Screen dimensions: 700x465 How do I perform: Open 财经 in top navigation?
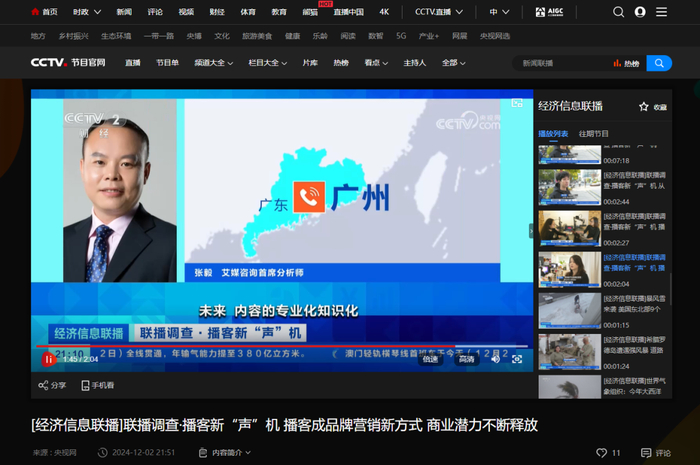pyautogui.click(x=217, y=12)
